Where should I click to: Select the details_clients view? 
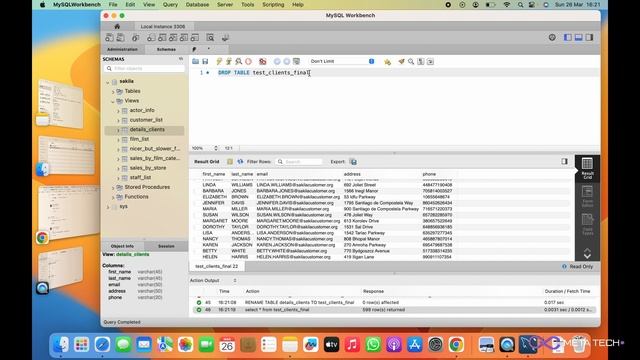point(147,129)
